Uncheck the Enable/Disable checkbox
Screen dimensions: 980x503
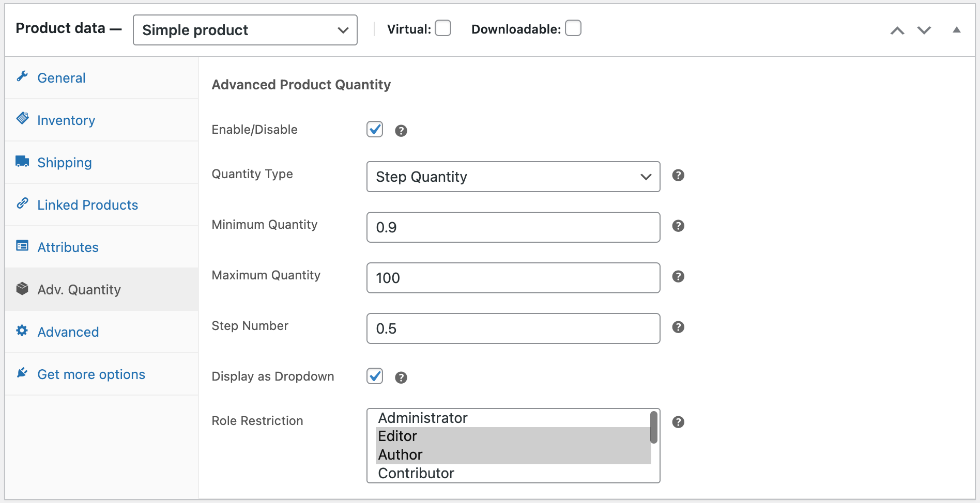375,130
